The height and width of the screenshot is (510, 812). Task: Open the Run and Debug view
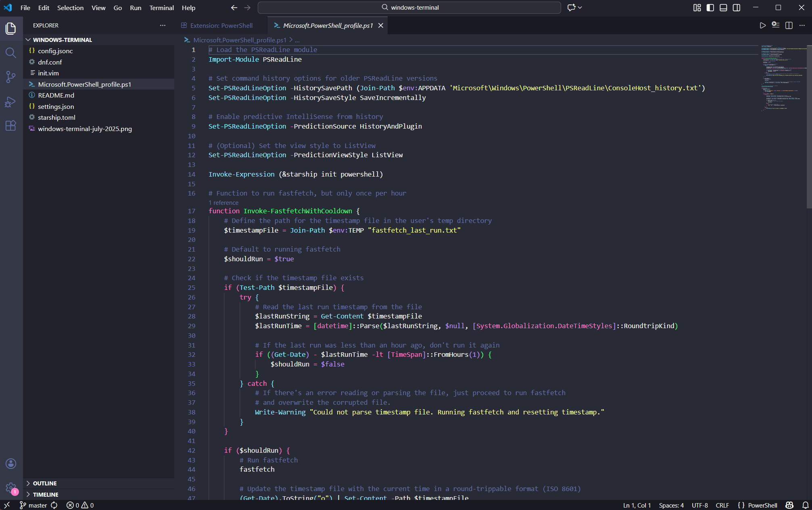pos(11,102)
